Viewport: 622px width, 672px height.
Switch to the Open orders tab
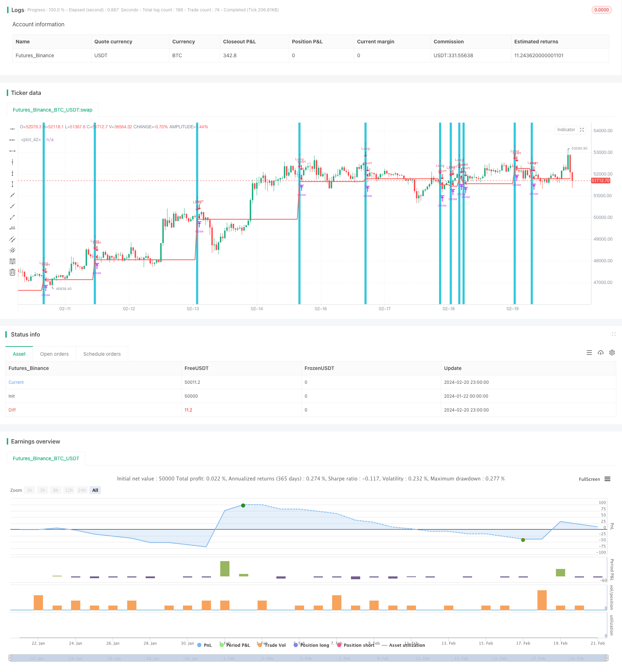pyautogui.click(x=54, y=354)
